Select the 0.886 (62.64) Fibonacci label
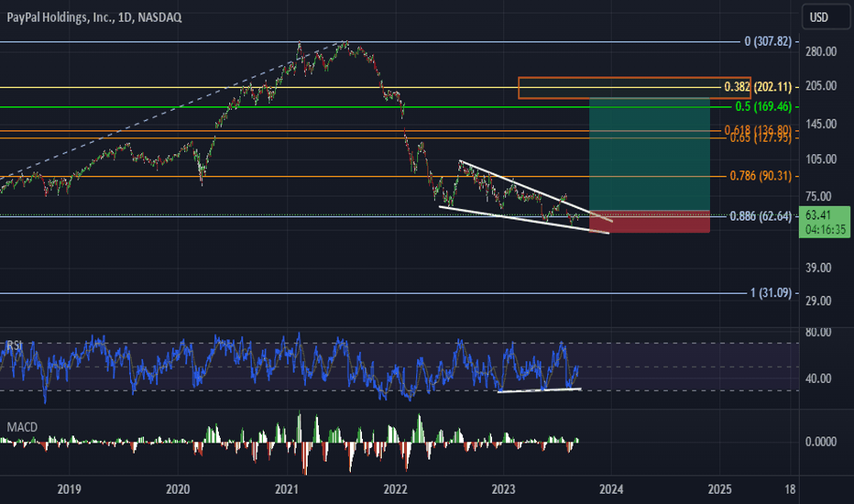Image resolution: width=854 pixels, height=504 pixels. coord(761,215)
